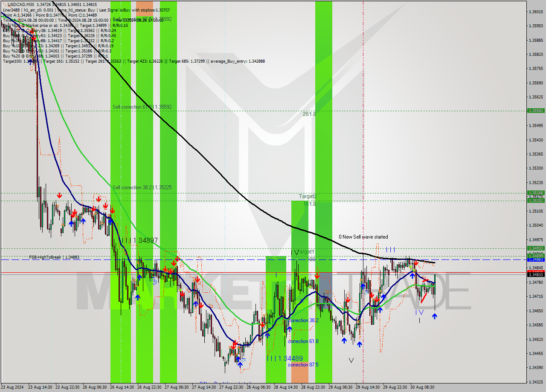The image size is (546, 392).
Task: Click the 1.34325 price axis value
Action: coord(536,382)
